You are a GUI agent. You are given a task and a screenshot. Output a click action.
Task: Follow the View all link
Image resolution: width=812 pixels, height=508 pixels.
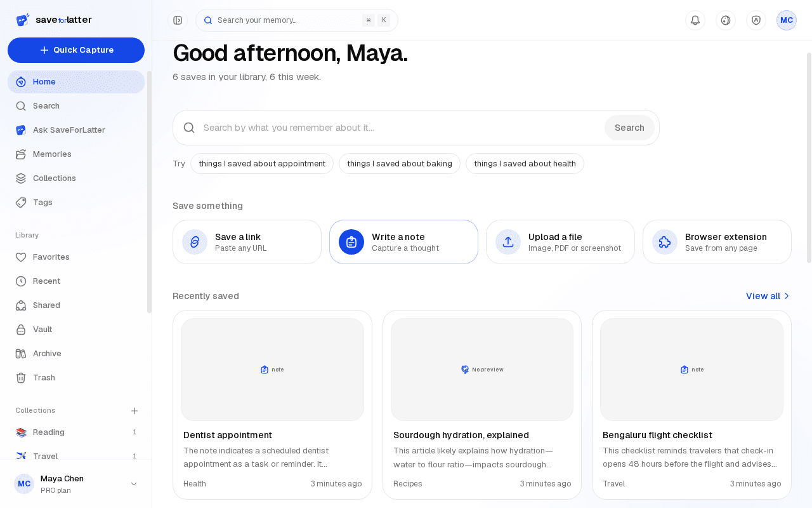(768, 296)
